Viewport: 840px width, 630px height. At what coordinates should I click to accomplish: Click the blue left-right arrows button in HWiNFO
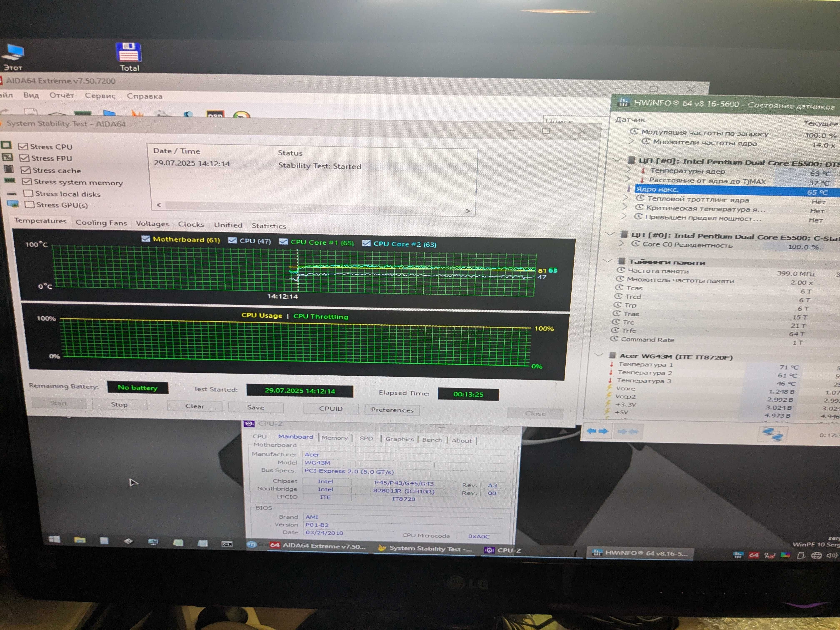(x=597, y=431)
